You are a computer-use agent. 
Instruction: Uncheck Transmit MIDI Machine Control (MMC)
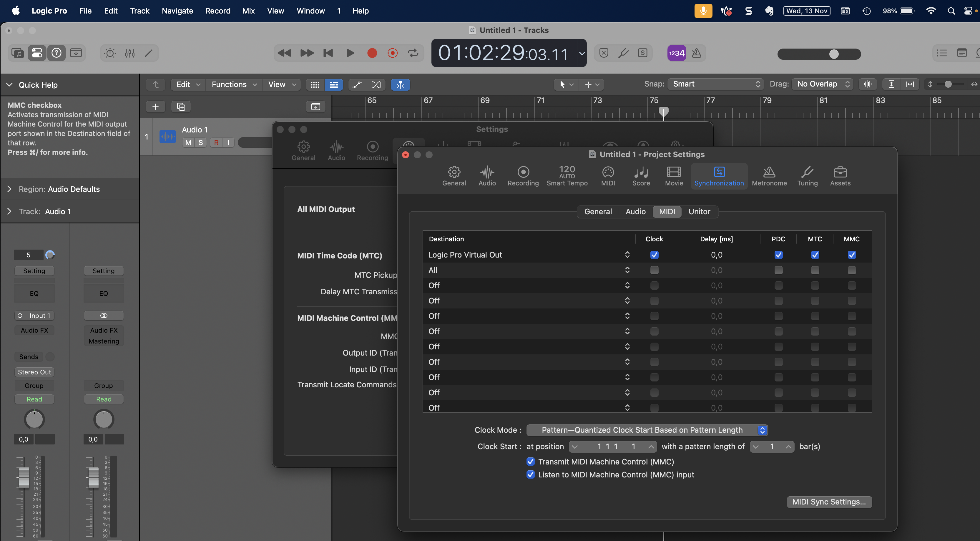click(530, 462)
